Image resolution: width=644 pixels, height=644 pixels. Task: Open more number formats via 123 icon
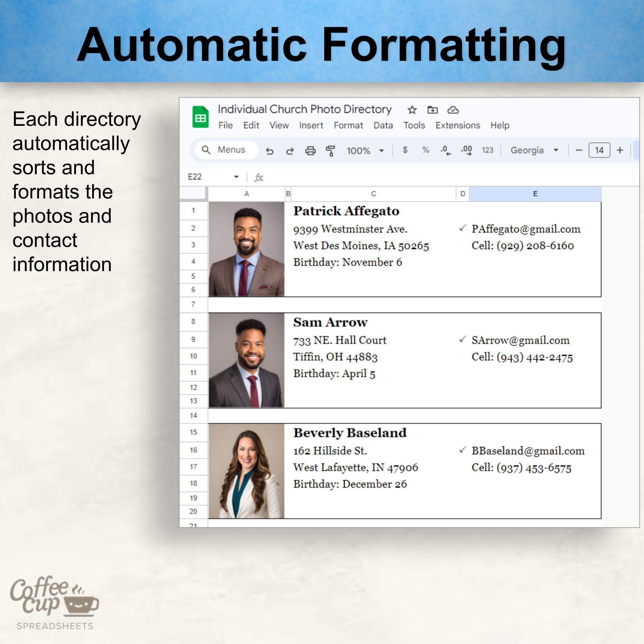click(x=488, y=150)
